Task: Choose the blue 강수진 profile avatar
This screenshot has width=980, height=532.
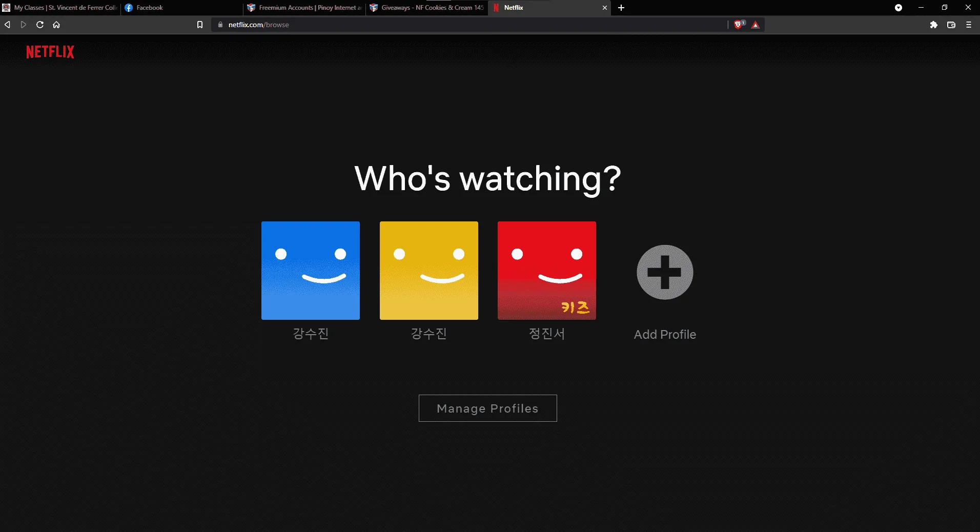Action: pos(311,271)
